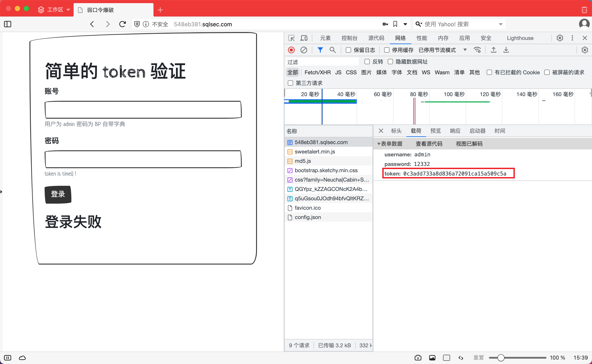Select the 标头 request tab
The image size is (592, 364).
point(396,131)
